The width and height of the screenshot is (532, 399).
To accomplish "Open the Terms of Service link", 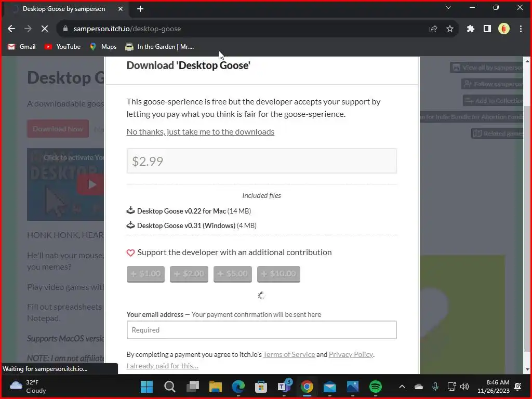I will (x=289, y=354).
